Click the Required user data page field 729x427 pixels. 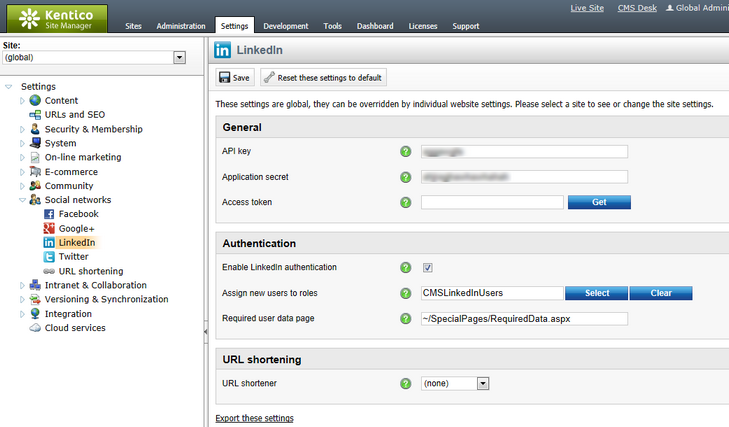point(524,319)
